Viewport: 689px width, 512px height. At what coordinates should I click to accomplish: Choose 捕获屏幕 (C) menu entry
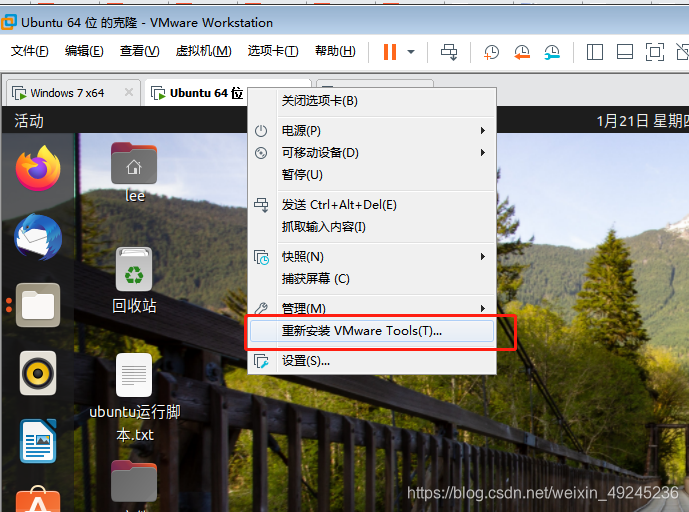372,279
